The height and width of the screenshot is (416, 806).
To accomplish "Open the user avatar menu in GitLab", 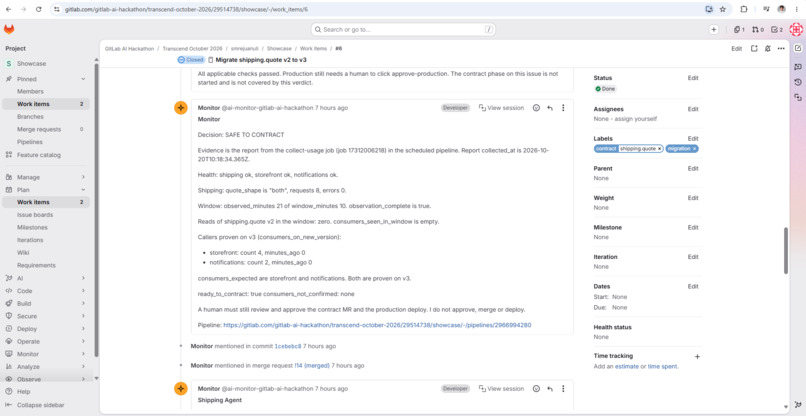I will [x=796, y=30].
